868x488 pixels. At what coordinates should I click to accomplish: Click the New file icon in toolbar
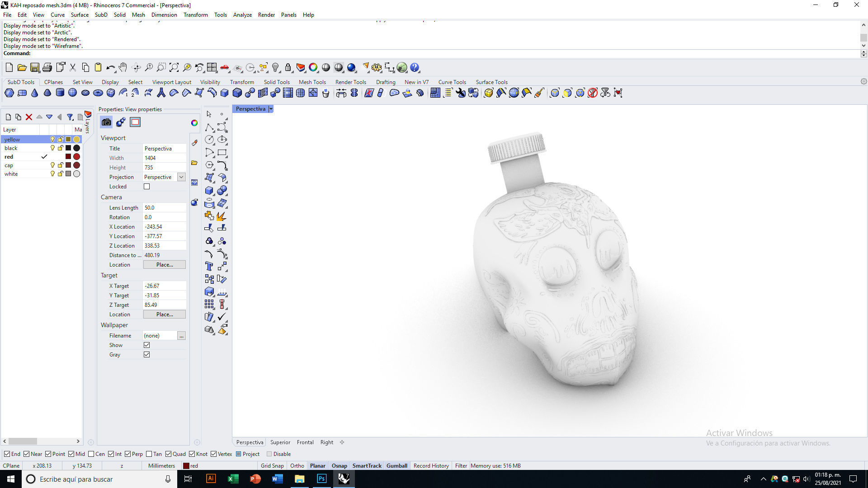9,68
